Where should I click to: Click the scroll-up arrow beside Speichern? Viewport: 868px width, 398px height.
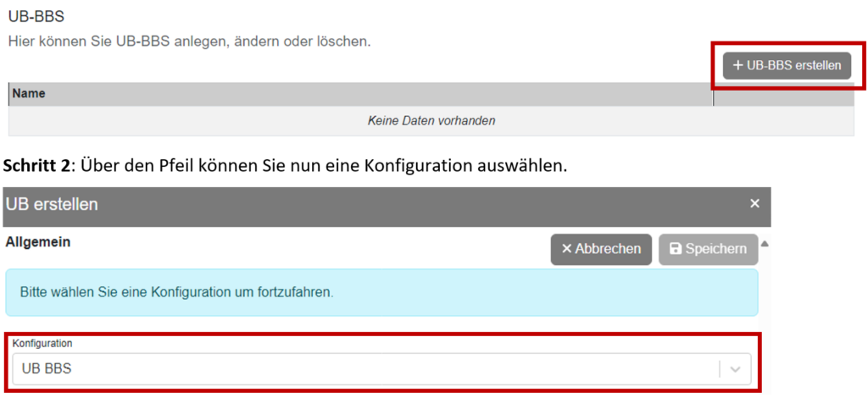click(x=765, y=245)
